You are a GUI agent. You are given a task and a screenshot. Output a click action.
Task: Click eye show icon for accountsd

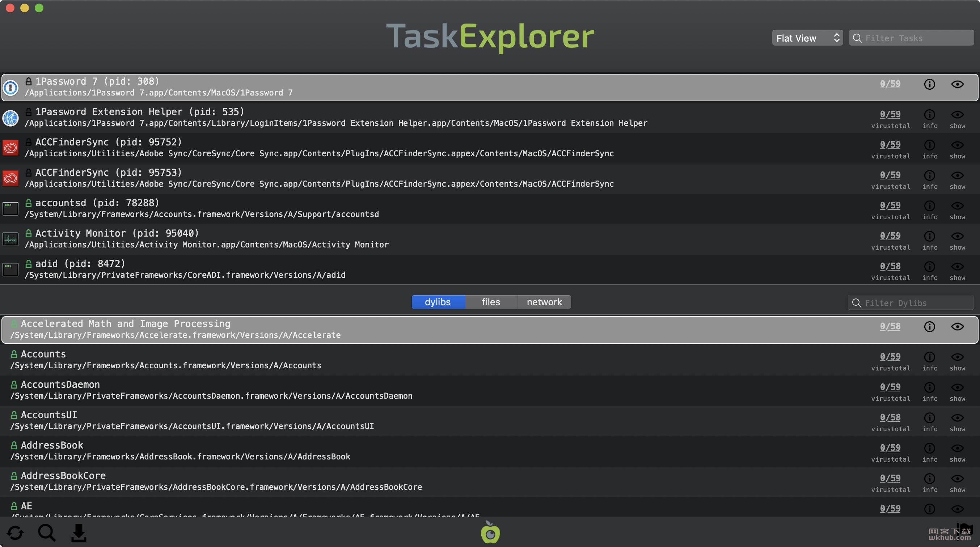point(957,206)
